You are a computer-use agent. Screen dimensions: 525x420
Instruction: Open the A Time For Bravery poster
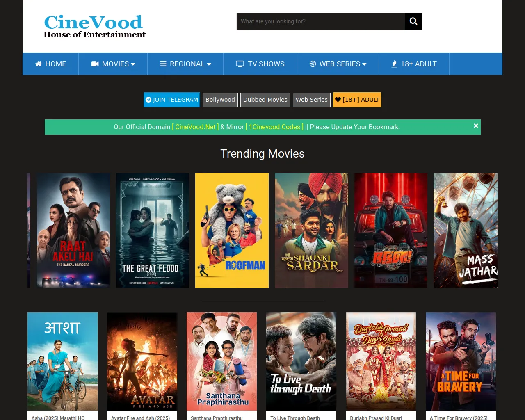pyautogui.click(x=461, y=361)
